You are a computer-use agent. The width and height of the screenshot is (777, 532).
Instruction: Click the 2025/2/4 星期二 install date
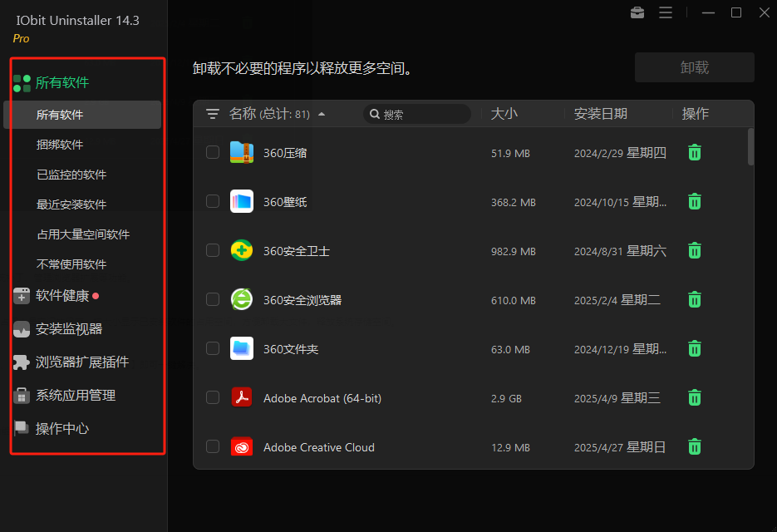coord(617,300)
